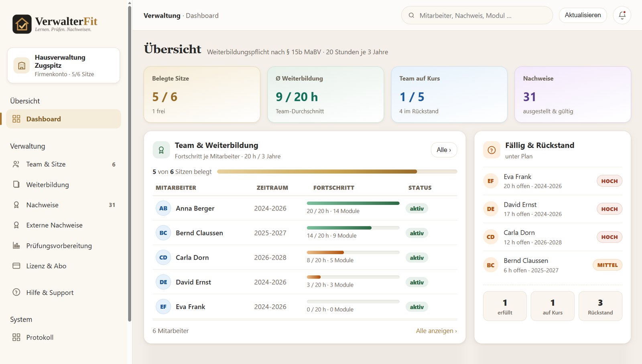Click the Protokoll grid icon
The image size is (642, 364).
16,337
